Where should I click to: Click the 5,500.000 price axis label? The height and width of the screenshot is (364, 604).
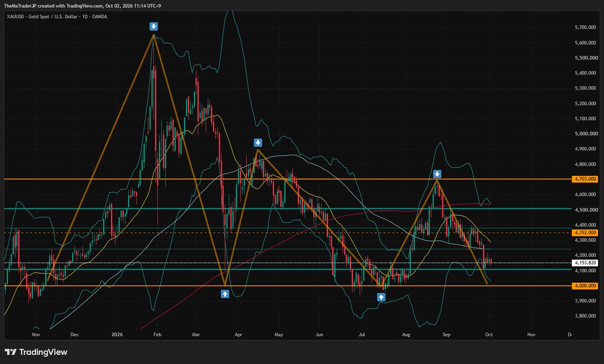click(585, 58)
